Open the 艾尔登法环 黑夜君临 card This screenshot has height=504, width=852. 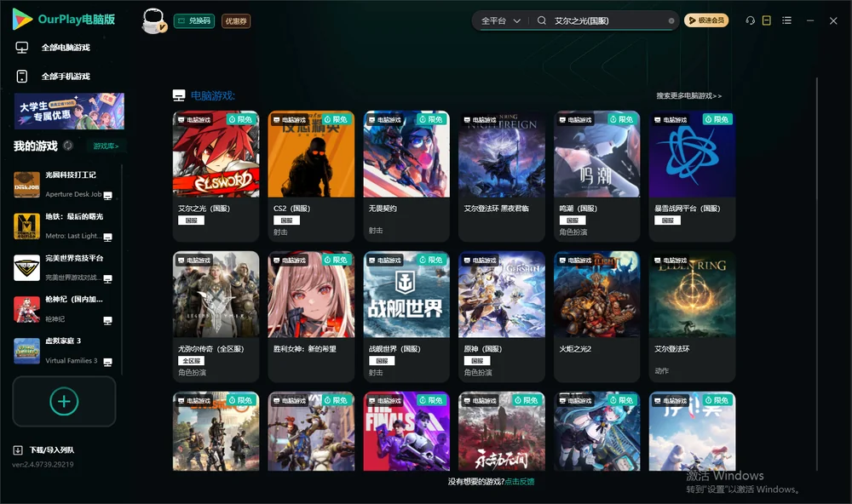[502, 176]
